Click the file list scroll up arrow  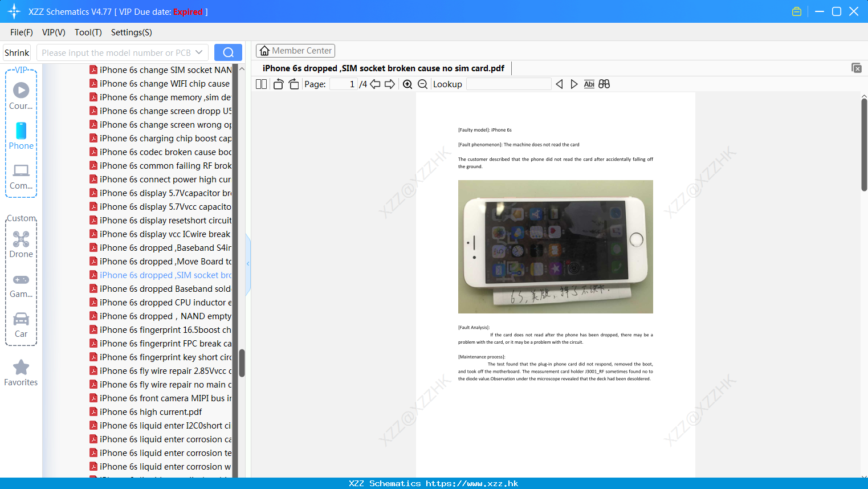(x=242, y=69)
